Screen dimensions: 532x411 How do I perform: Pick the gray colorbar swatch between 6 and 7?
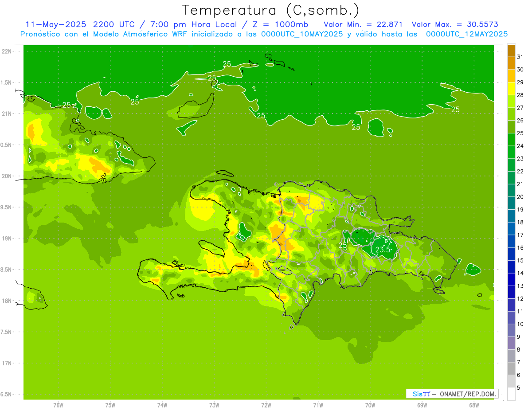(x=511, y=368)
